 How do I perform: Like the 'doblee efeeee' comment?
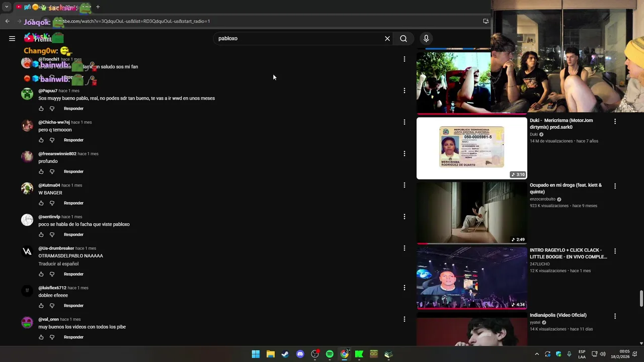point(41,306)
